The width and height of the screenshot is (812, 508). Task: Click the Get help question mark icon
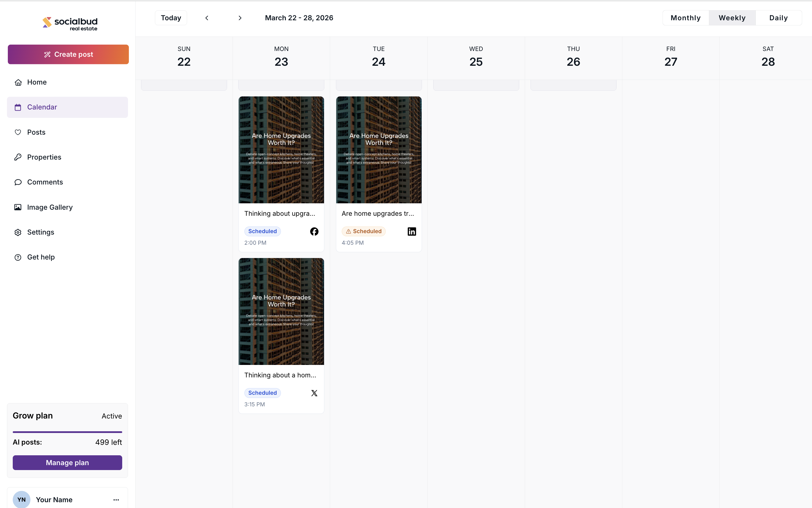tap(18, 257)
